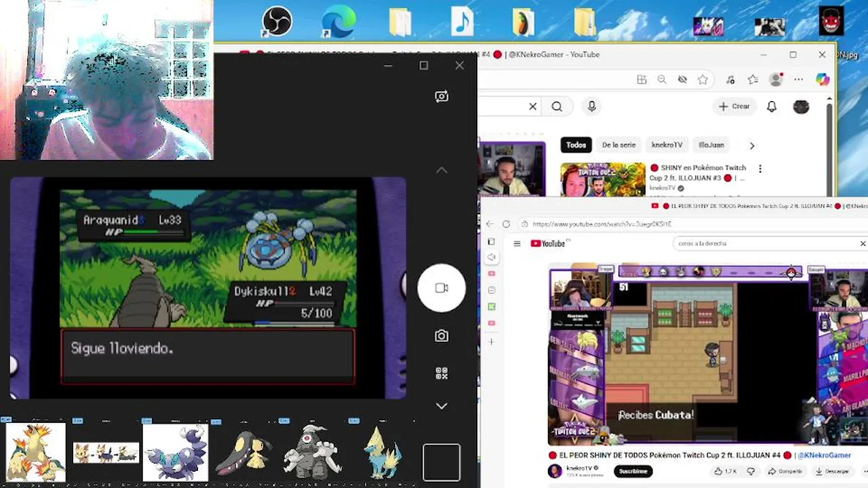This screenshot has height=488, width=868.
Task: Open Microsoft Edge desktop shortcut
Action: point(338,21)
